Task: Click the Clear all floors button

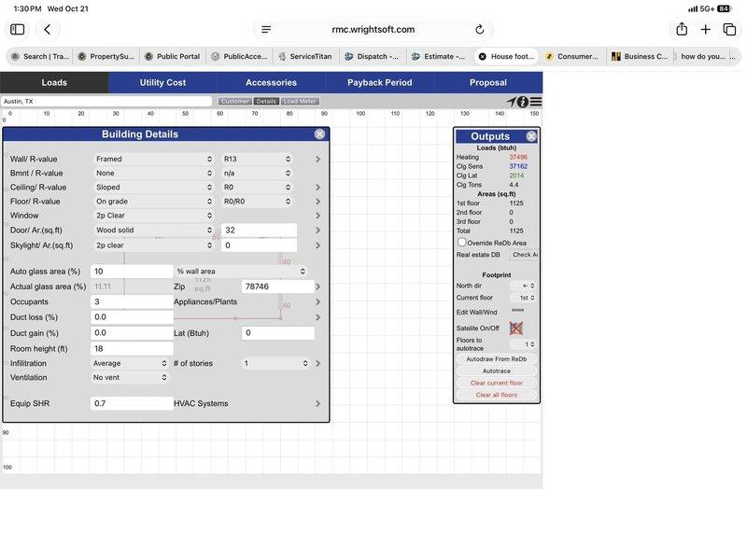Action: (497, 395)
